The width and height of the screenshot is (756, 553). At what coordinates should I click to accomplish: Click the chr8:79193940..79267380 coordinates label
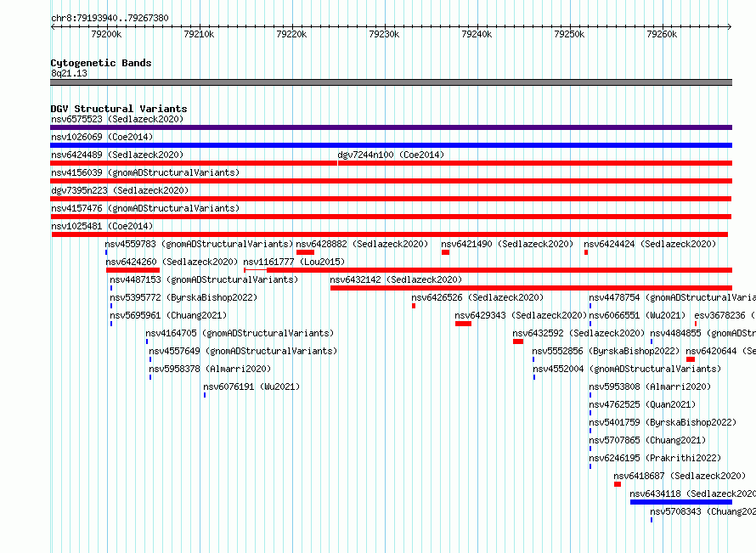click(x=110, y=18)
